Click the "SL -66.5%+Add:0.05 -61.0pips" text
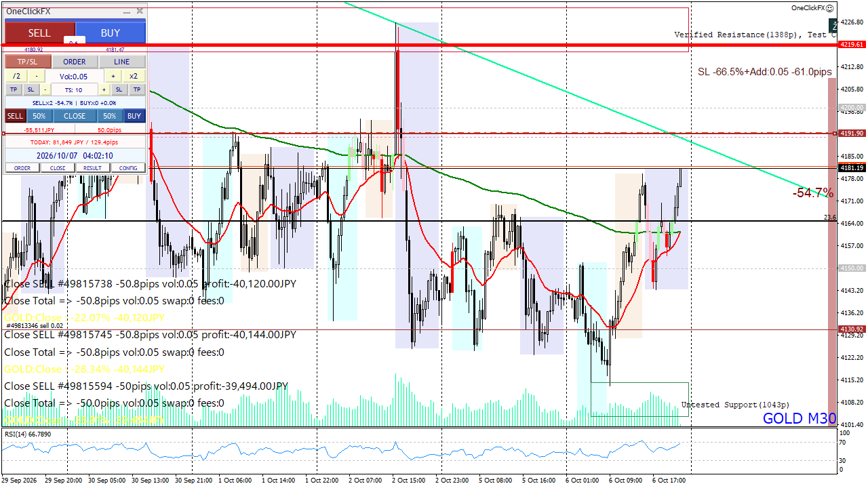Screen dimensions: 868x488 (x=765, y=72)
